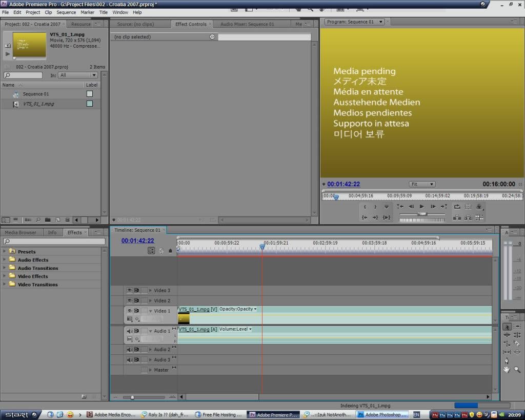The image size is (525, 420).
Task: Open the Fit zoom level dropdown
Action: coord(422,184)
